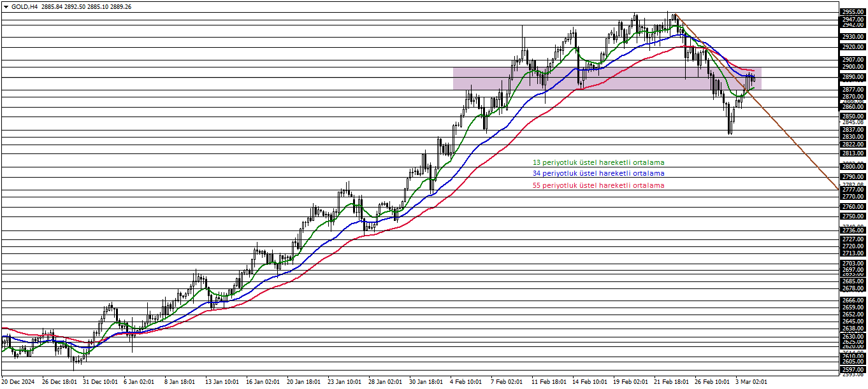Click the small triangle before GOLD,H4
The height and width of the screenshot is (389, 868).
[6, 6]
